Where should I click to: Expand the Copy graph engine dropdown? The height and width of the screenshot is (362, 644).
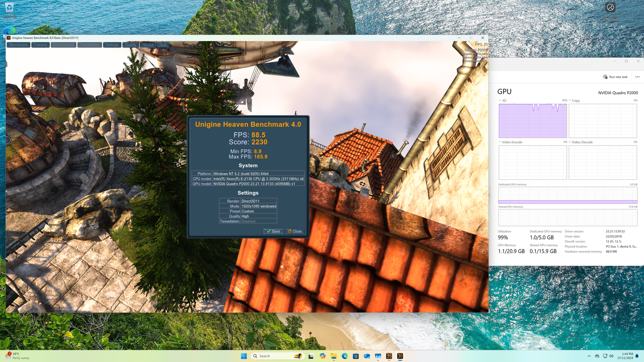click(570, 101)
